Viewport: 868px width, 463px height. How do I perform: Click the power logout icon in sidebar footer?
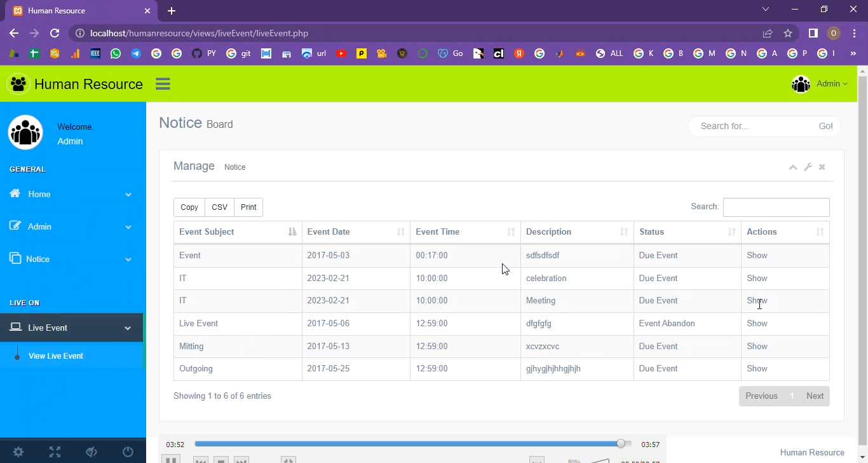coord(128,452)
